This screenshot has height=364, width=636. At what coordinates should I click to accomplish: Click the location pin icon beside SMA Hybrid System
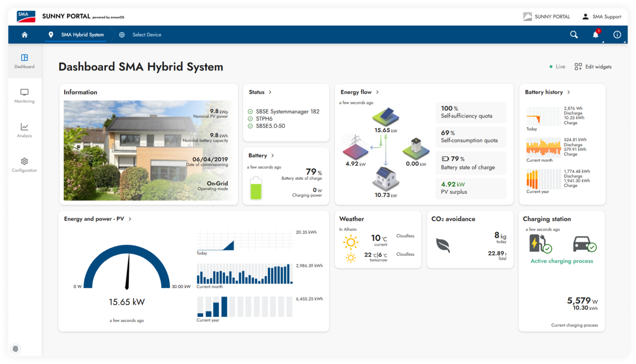[51, 35]
